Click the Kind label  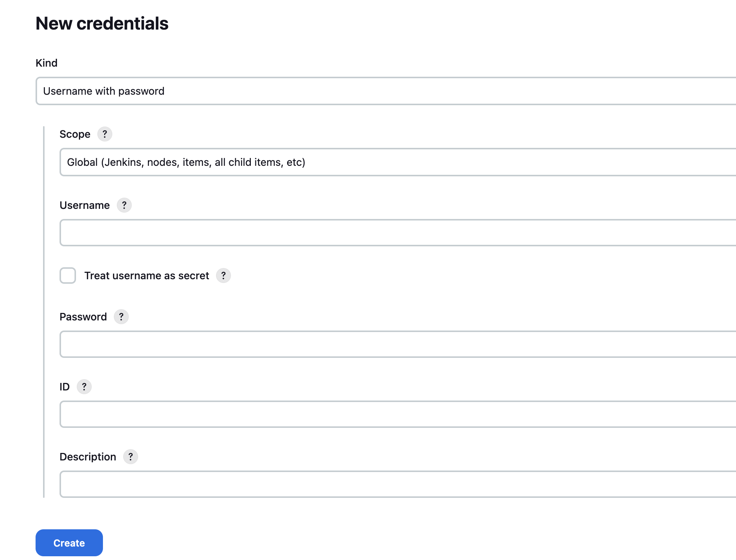point(46,63)
